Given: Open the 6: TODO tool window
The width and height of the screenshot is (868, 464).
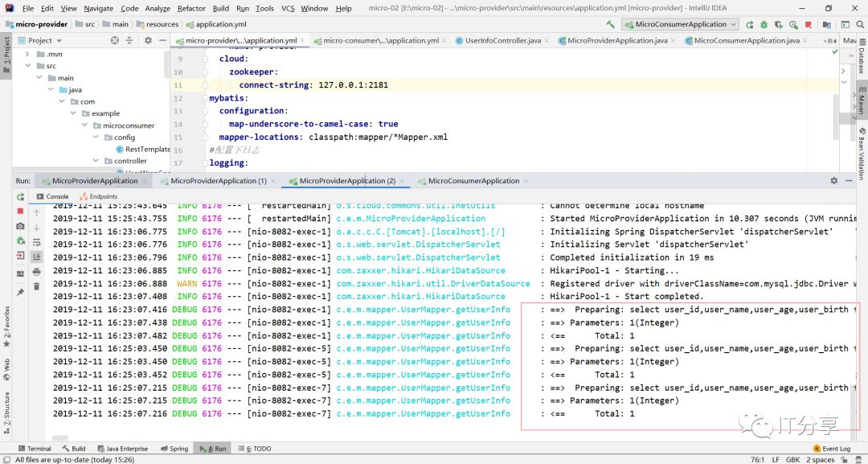Looking at the screenshot, I should click(x=255, y=449).
